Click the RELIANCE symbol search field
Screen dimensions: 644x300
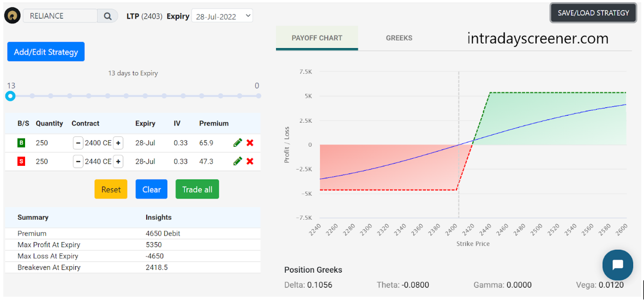point(60,16)
